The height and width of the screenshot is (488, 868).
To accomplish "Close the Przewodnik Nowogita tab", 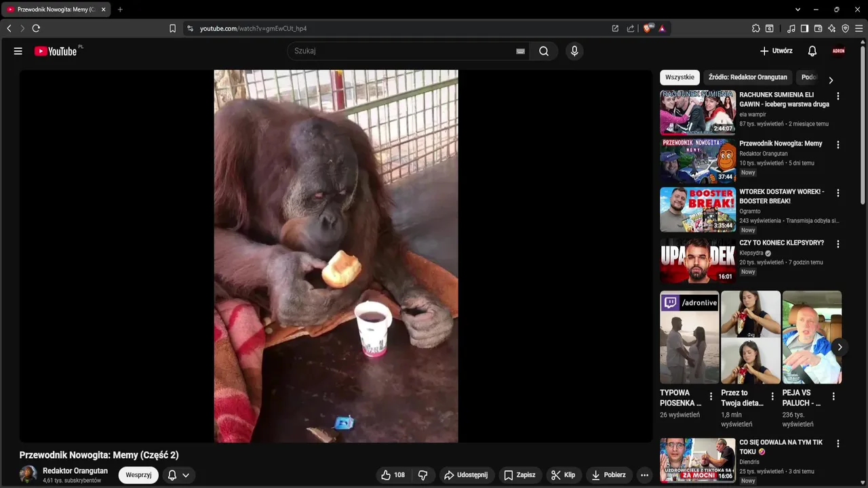I will pyautogui.click(x=103, y=9).
